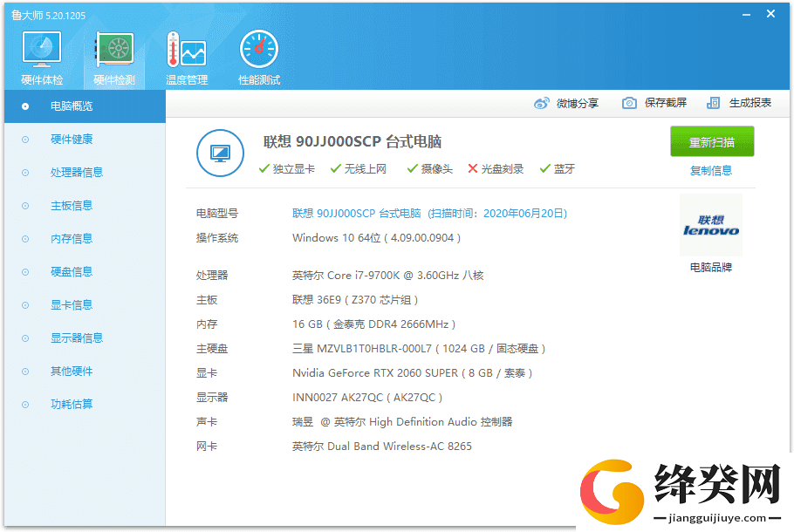
Task: Select the 电脑概览 sidebar item
Action: tap(86, 106)
